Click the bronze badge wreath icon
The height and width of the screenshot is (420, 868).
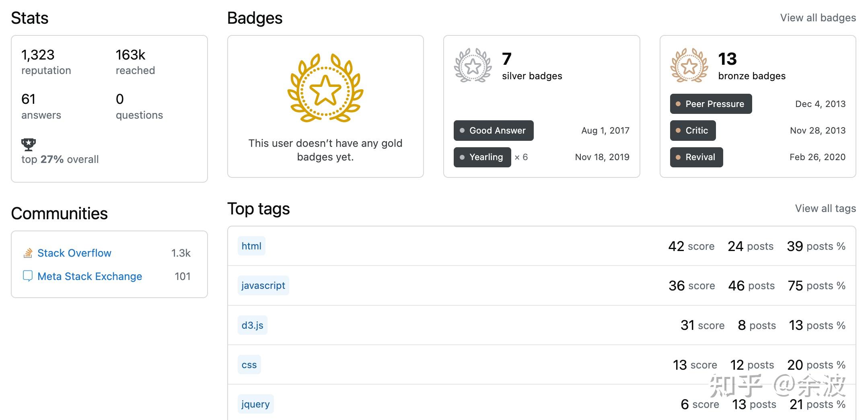pos(689,66)
